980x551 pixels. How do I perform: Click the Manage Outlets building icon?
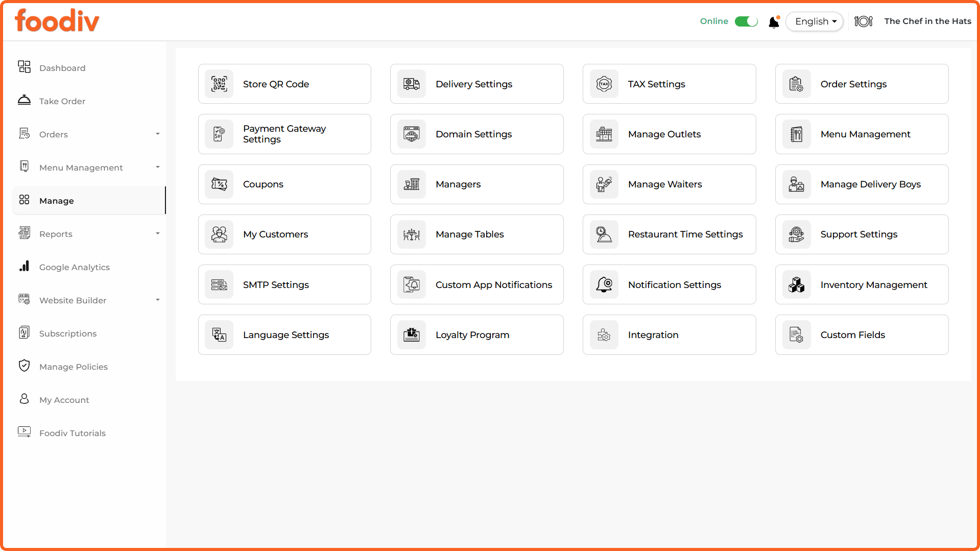click(604, 134)
